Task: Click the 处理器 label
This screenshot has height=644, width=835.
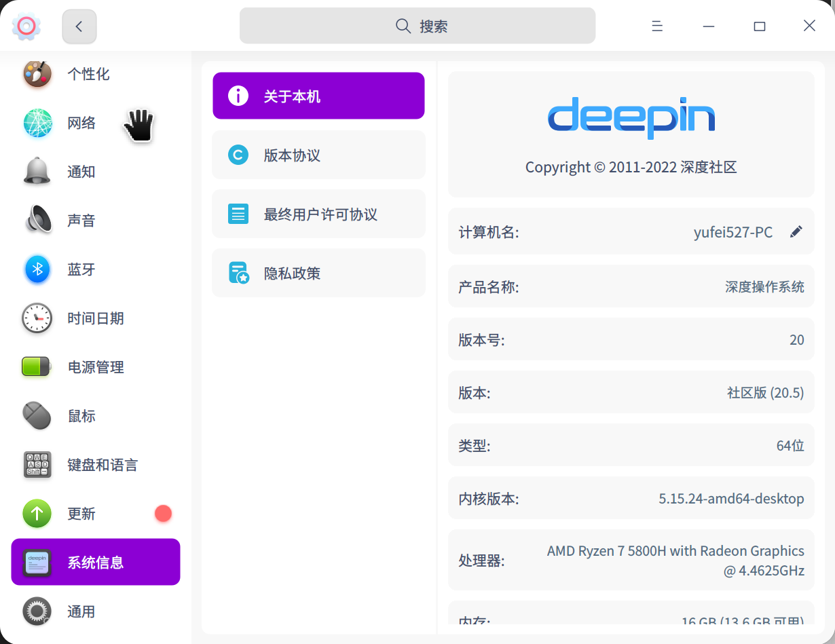Action: point(481,561)
